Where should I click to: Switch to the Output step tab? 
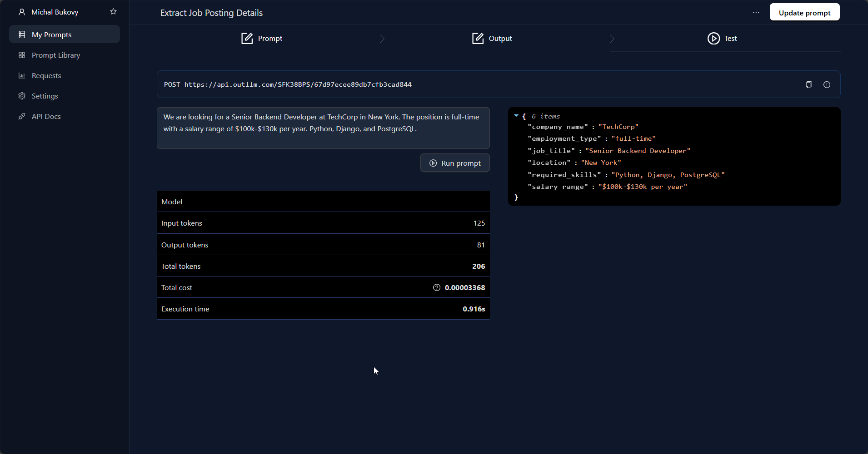click(492, 39)
